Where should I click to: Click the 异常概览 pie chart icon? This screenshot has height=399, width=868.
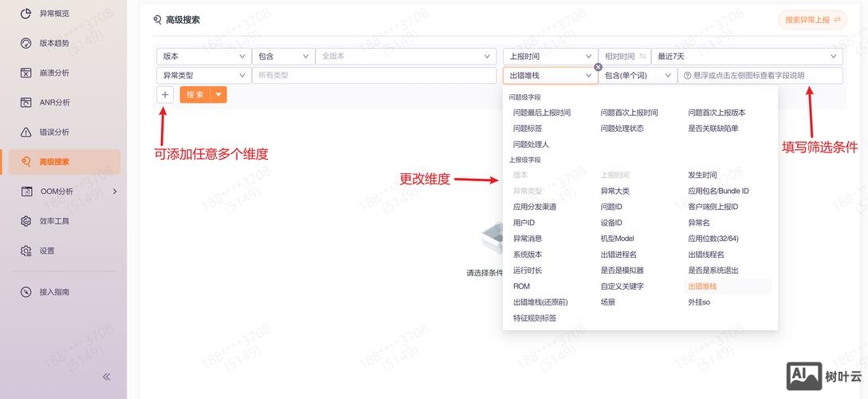point(26,14)
